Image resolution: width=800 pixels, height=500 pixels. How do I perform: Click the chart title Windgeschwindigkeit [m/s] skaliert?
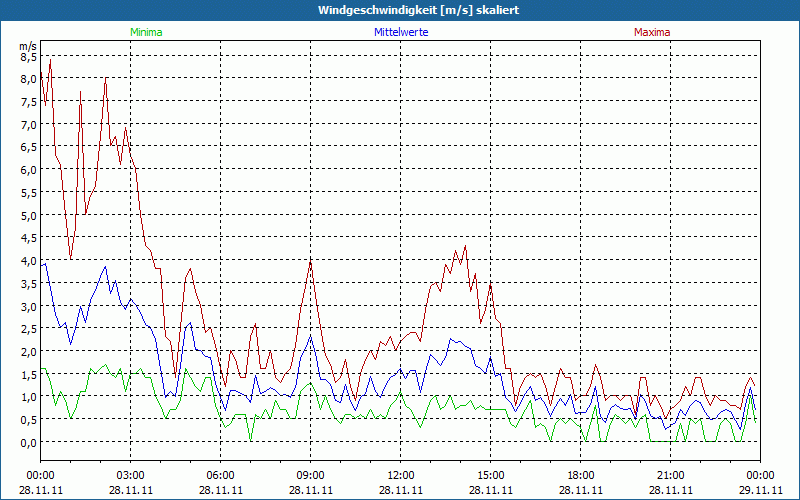click(418, 10)
